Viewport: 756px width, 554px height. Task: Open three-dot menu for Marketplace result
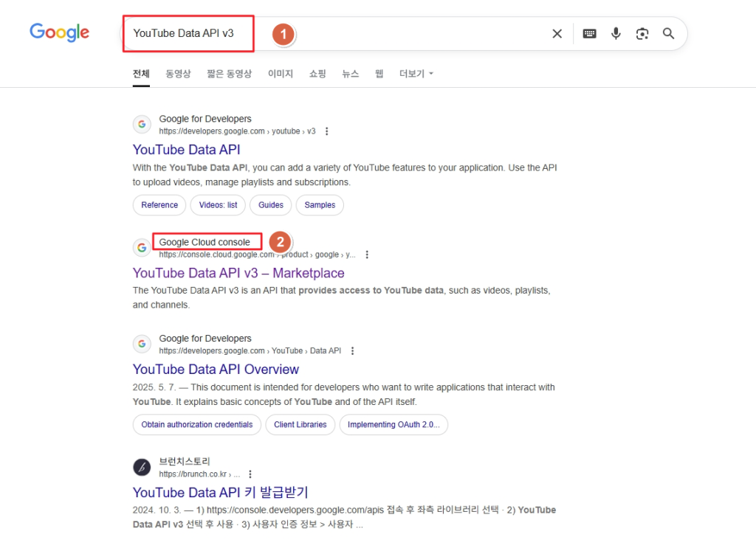367,255
